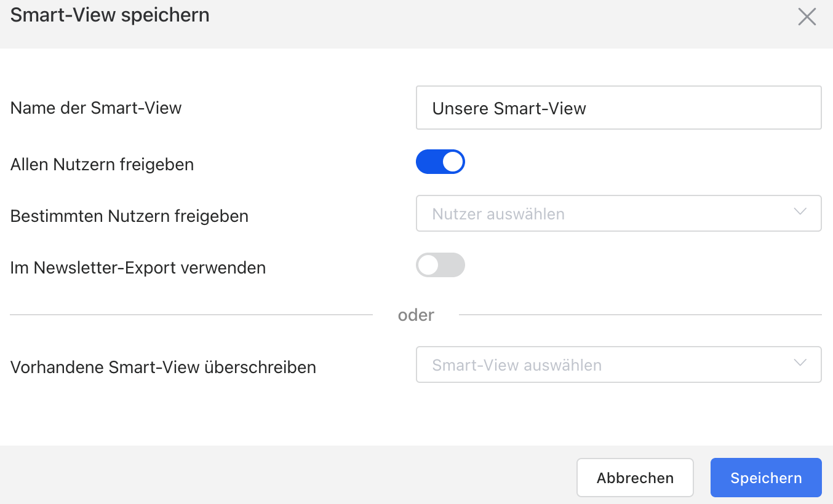Click the Allen Nutzern freigeben label
The height and width of the screenshot is (504, 833).
tap(102, 165)
